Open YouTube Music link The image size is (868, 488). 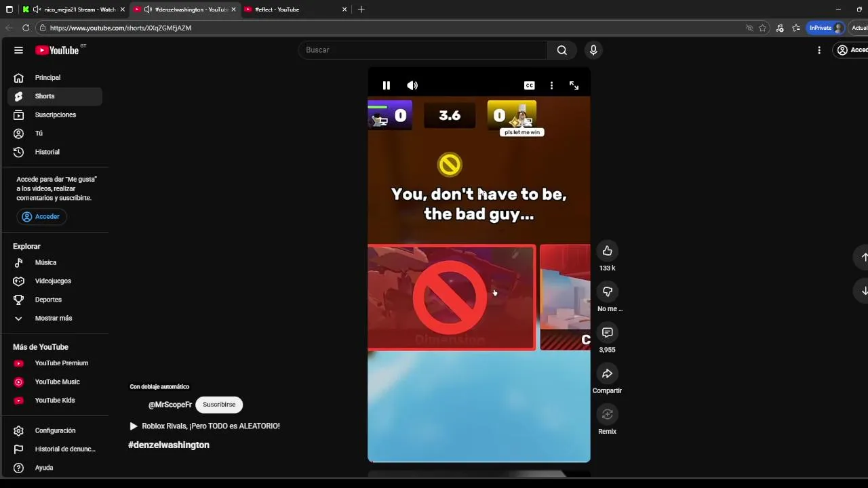click(x=55, y=382)
